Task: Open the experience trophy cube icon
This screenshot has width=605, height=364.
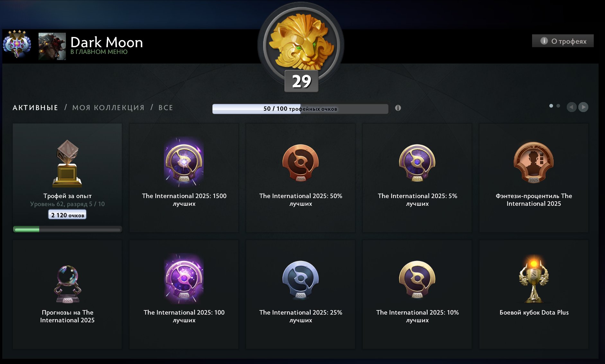Action: [67, 163]
